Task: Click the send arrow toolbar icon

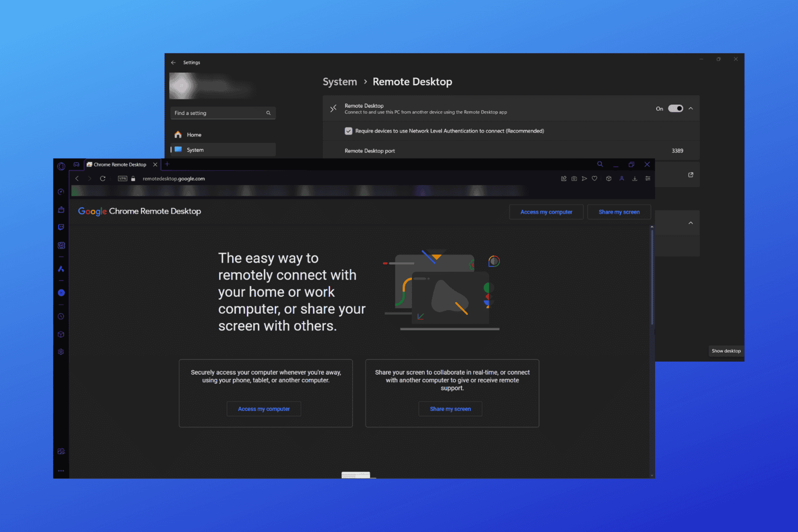Action: [584, 179]
